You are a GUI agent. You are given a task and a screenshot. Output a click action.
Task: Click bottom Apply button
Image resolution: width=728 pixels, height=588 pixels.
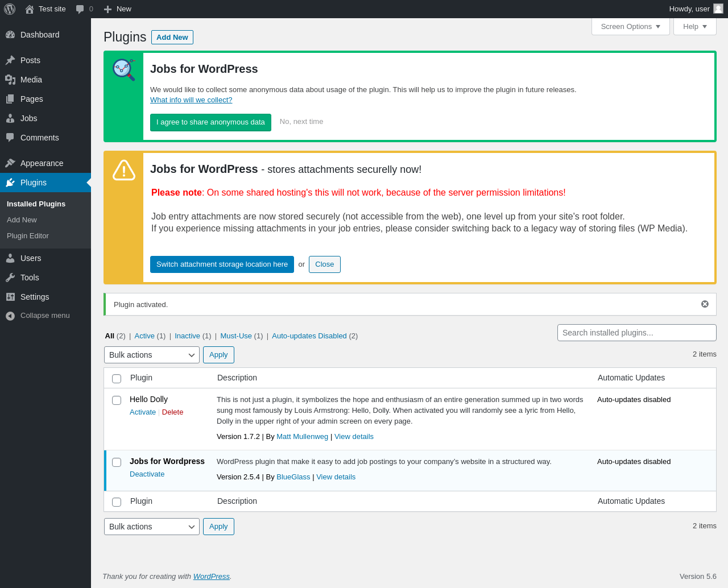[x=218, y=527]
